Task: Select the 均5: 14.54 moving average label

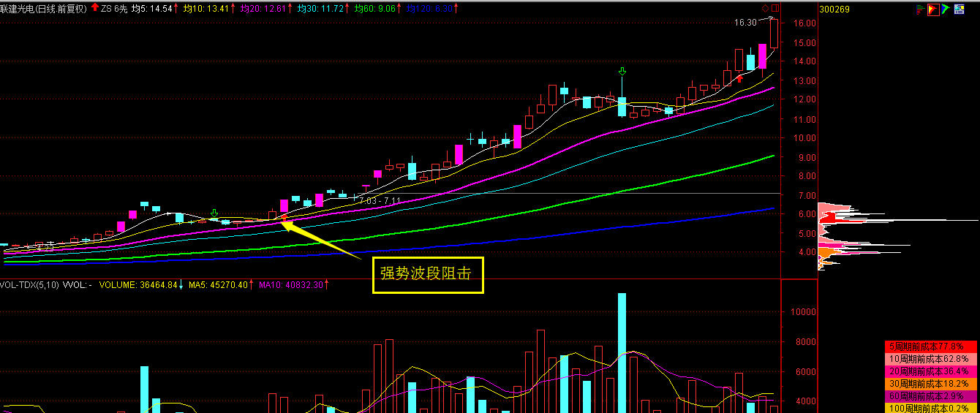Action: click(152, 9)
